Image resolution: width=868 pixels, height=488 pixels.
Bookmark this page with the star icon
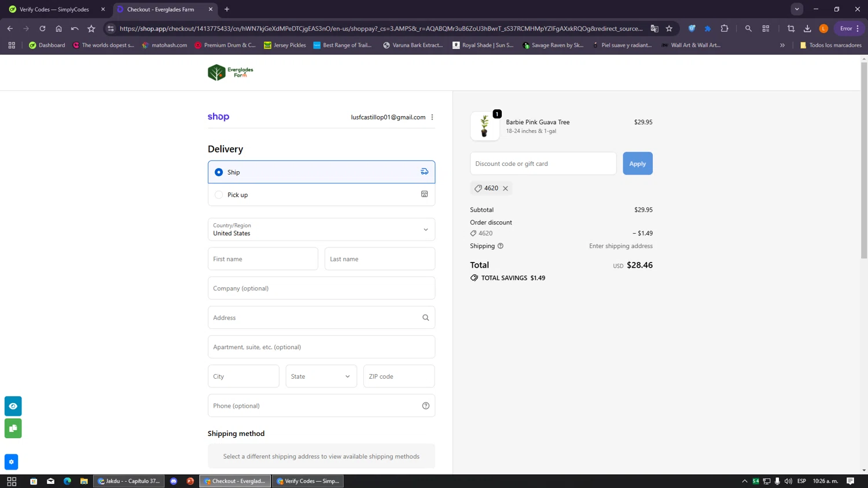(x=669, y=28)
